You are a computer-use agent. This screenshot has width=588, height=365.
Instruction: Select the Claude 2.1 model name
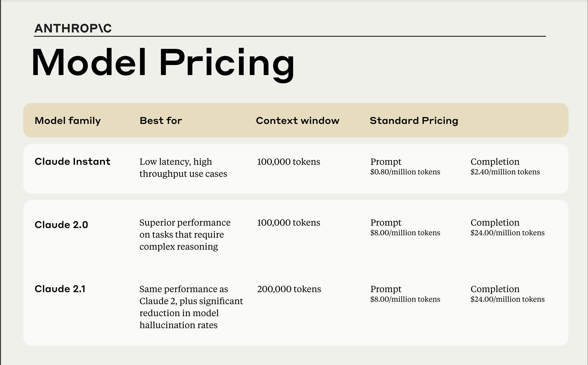60,289
